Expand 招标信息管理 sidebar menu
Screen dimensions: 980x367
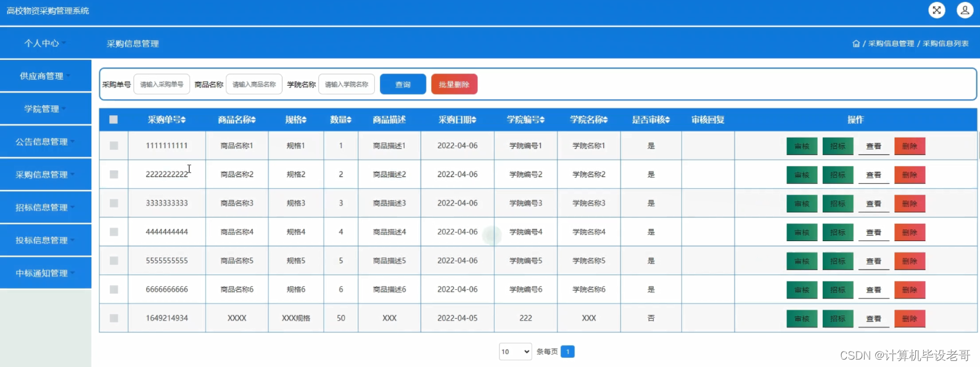(x=46, y=207)
